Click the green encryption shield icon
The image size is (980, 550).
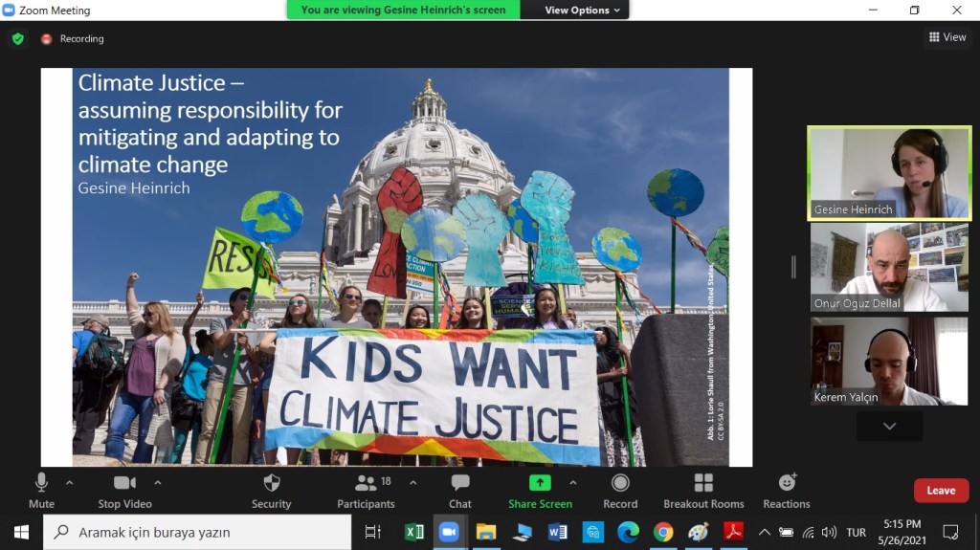click(x=17, y=39)
